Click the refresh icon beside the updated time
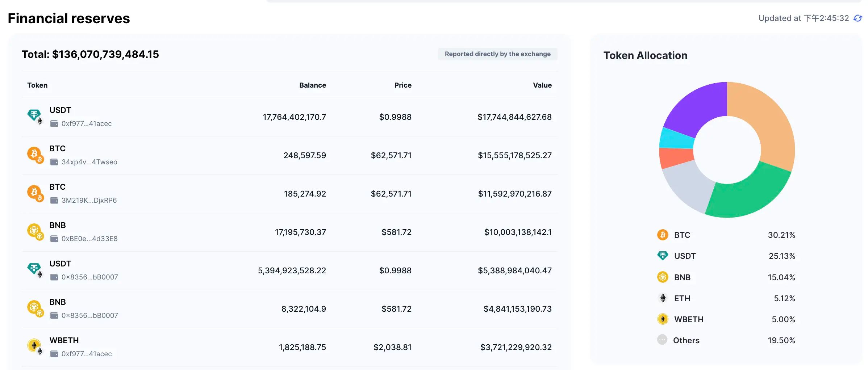Image resolution: width=868 pixels, height=370 pixels. pyautogui.click(x=858, y=18)
